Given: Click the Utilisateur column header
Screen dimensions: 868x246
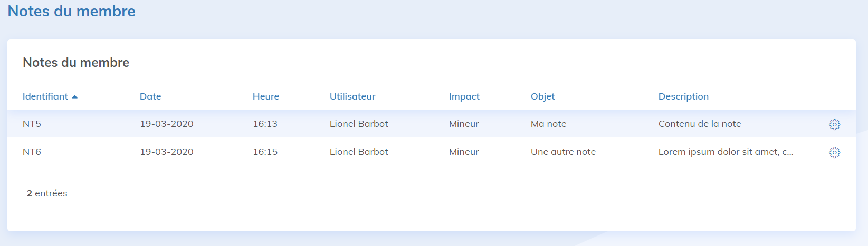Looking at the screenshot, I should tap(352, 96).
